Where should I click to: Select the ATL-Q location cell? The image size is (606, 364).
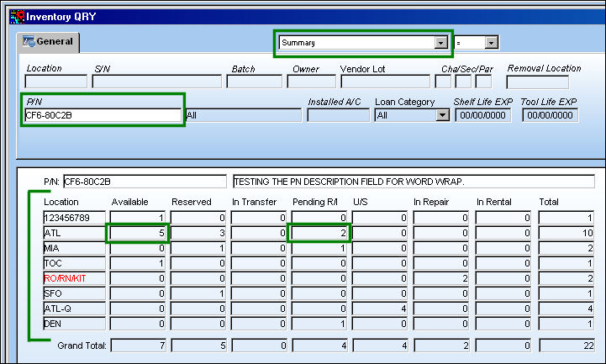pos(75,309)
